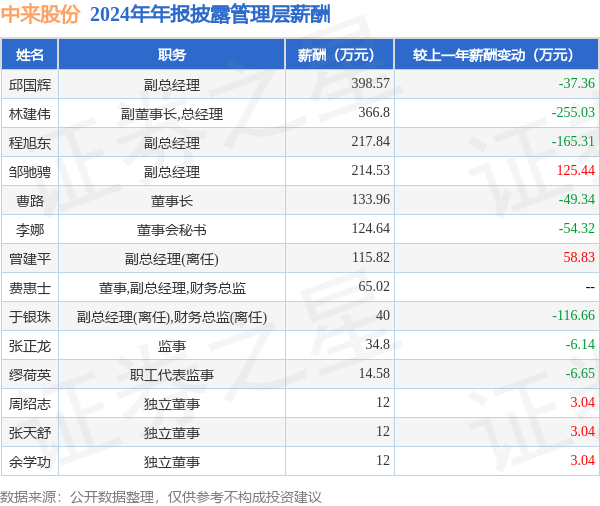Click the heading '2024年年报披露管理层薪酬'
Viewport: 600px width, 506px height.
click(x=210, y=15)
